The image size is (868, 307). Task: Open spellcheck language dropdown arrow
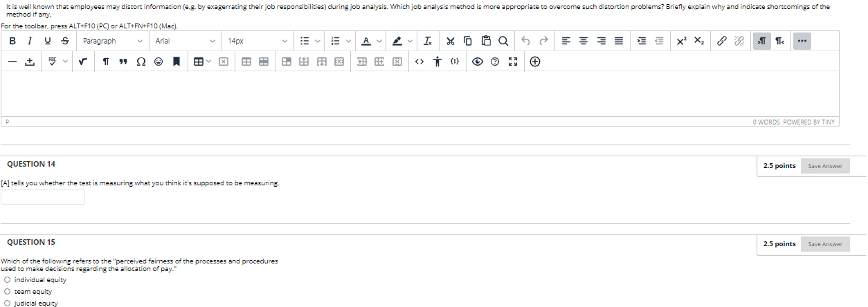coord(66,62)
